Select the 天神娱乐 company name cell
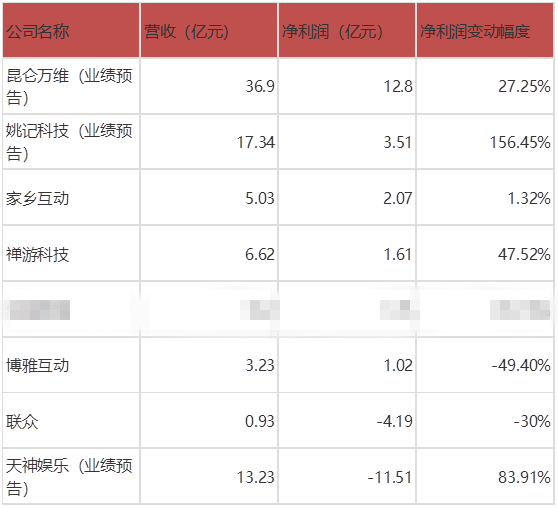This screenshot has height=508, width=558. pyautogui.click(x=71, y=477)
